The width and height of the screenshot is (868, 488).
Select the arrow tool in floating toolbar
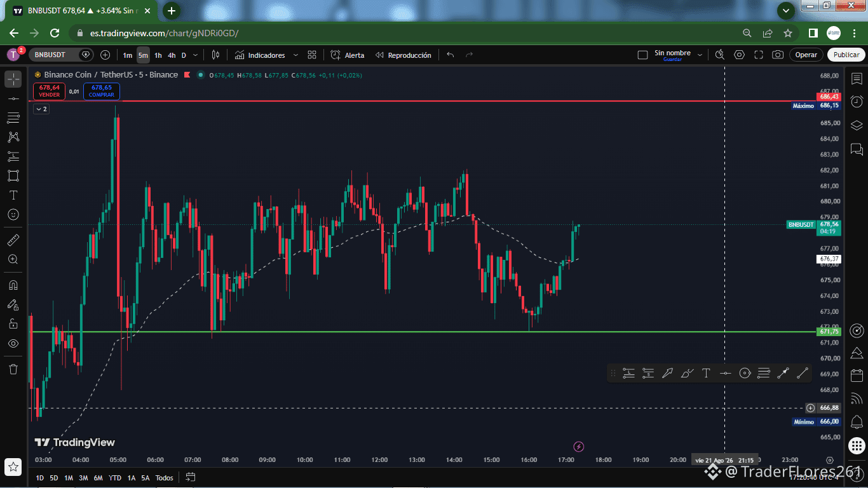click(x=667, y=374)
